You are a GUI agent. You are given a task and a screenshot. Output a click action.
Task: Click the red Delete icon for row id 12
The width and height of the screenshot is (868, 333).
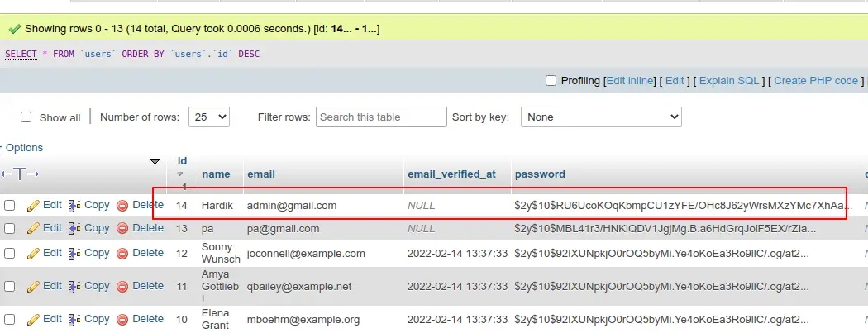(122, 253)
